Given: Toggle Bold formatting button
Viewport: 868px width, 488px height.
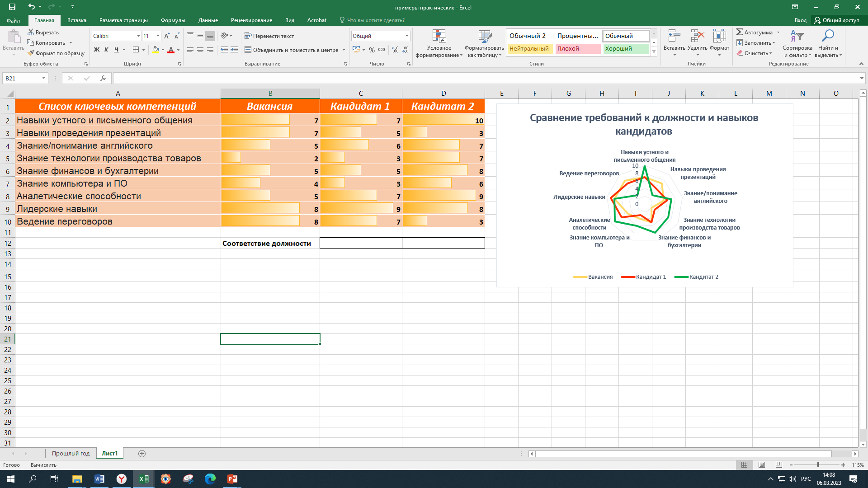Looking at the screenshot, I should pos(96,50).
